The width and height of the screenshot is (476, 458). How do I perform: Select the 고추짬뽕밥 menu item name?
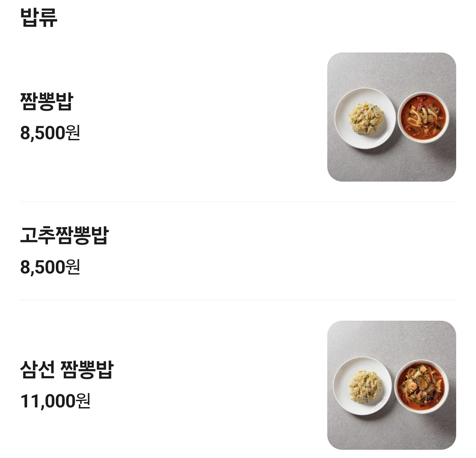64,235
